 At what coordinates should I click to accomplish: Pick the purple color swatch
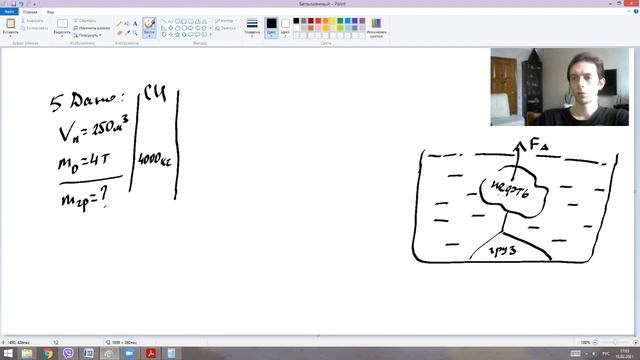click(362, 21)
